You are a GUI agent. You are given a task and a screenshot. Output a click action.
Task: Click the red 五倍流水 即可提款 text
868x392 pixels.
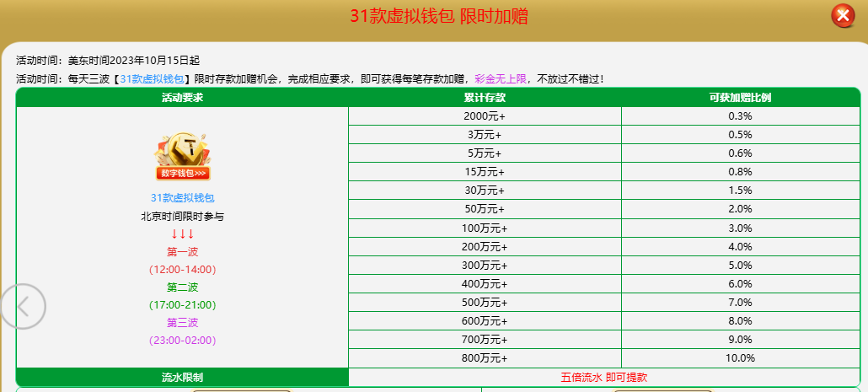point(603,378)
